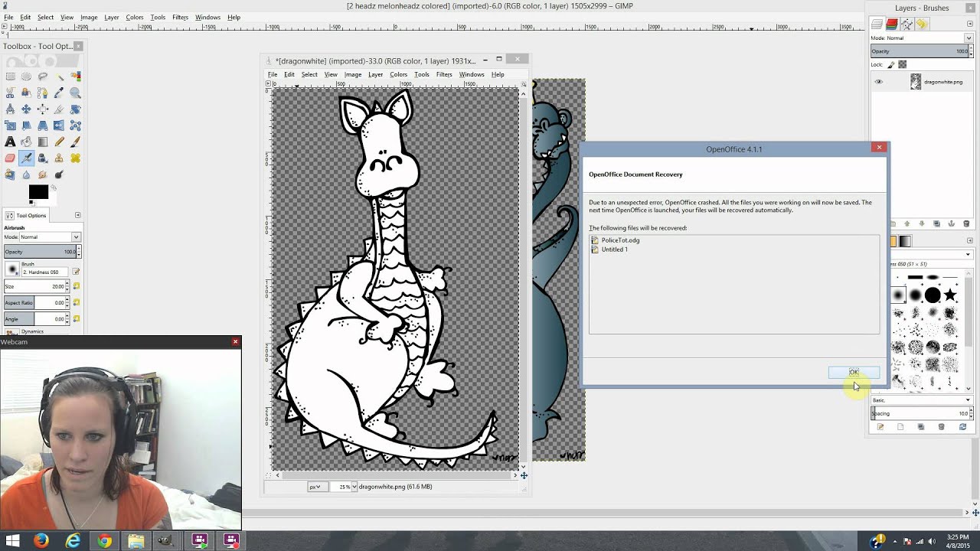Open the Layer menu in dragonwhite window
The height and width of the screenshot is (551, 980).
(x=375, y=74)
